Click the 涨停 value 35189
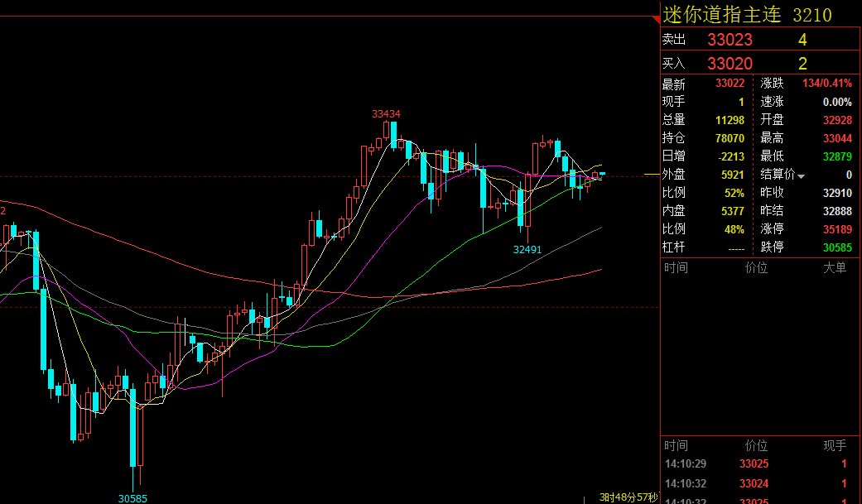This screenshot has height=504, width=862. (837, 229)
